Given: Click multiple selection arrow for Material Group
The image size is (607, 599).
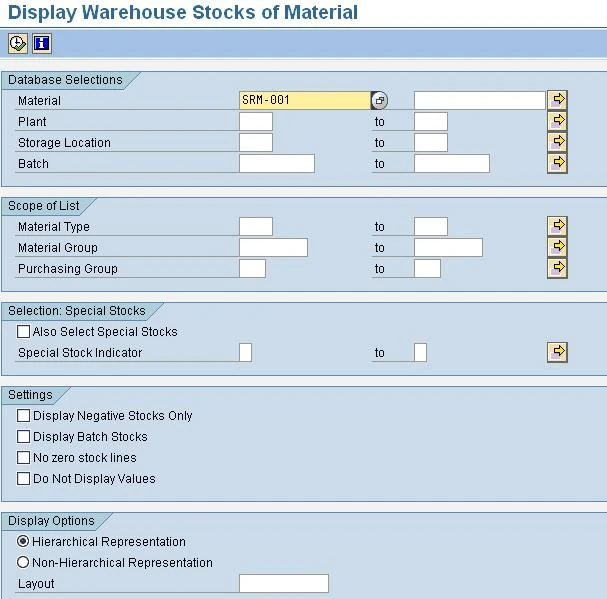Looking at the screenshot, I should [x=558, y=247].
